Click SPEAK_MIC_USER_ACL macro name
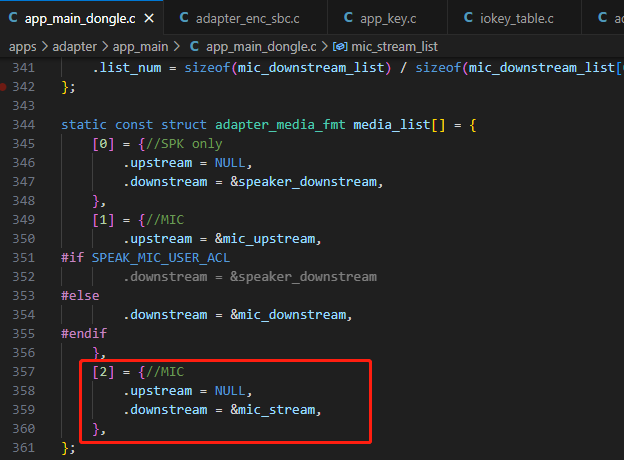Screen dimensions: 624x460 tap(161, 258)
